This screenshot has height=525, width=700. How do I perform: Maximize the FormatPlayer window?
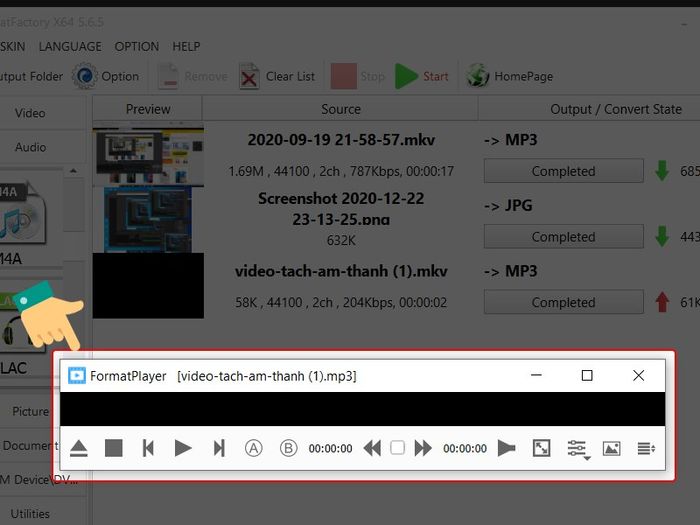click(587, 375)
